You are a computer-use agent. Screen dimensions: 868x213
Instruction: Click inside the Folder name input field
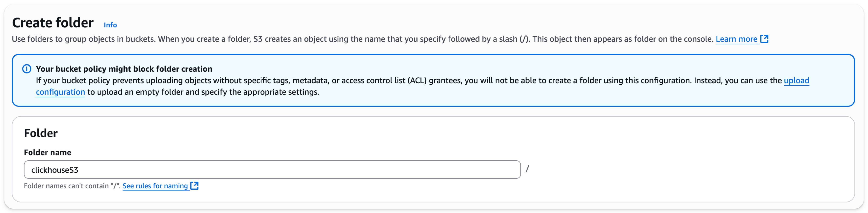[x=270, y=170]
